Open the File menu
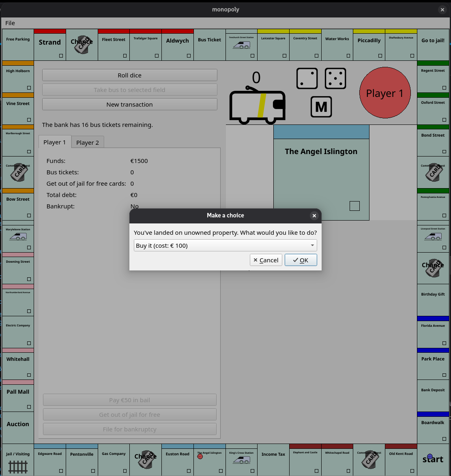The image size is (451, 476). tap(10, 23)
